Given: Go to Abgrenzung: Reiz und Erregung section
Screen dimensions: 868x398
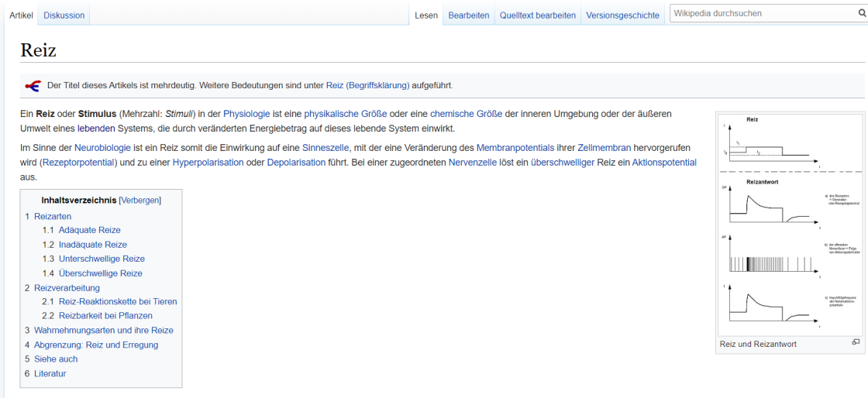Looking at the screenshot, I should [x=96, y=345].
